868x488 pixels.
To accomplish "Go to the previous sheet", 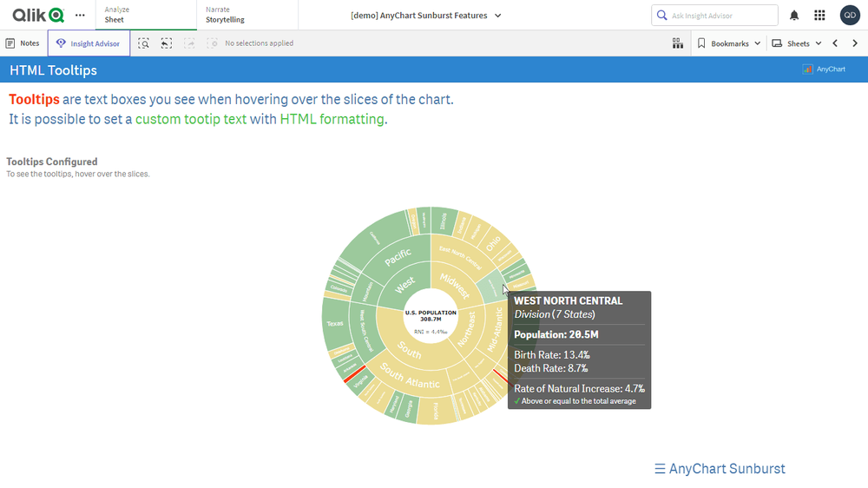I will click(835, 43).
